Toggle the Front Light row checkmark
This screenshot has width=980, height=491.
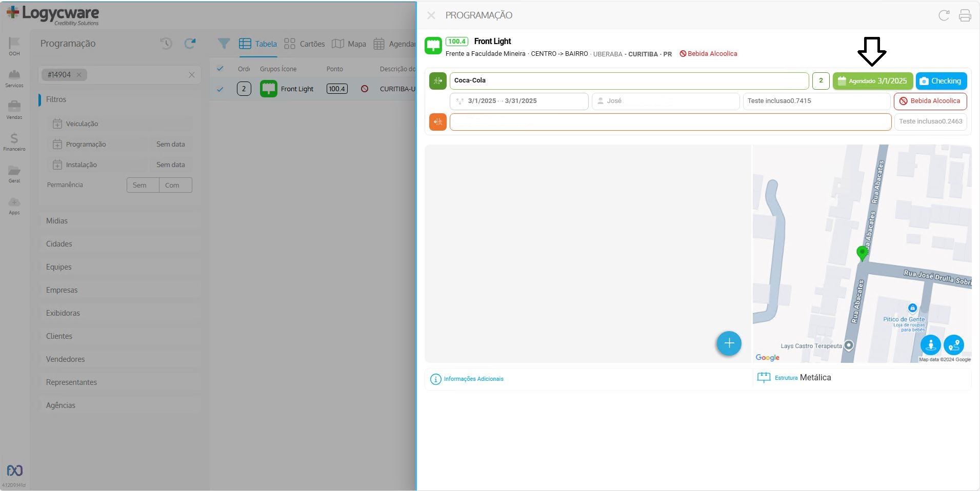coord(220,89)
